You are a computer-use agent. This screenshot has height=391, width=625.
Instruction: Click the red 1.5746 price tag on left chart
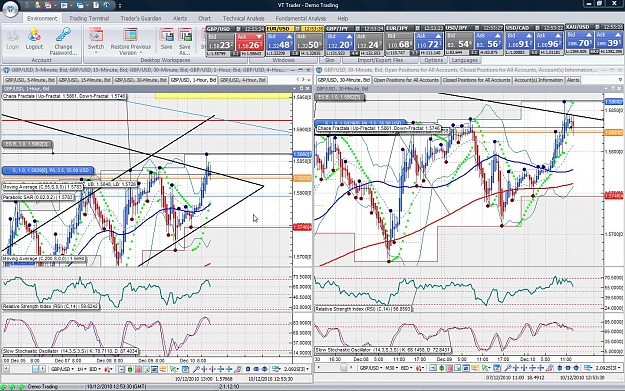click(302, 227)
